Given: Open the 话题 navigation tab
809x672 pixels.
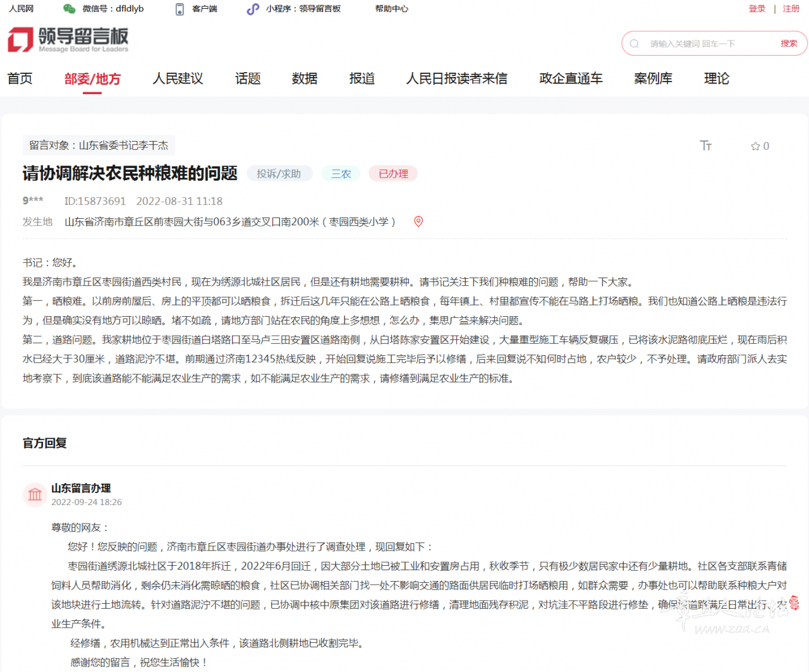Looking at the screenshot, I should point(248,78).
